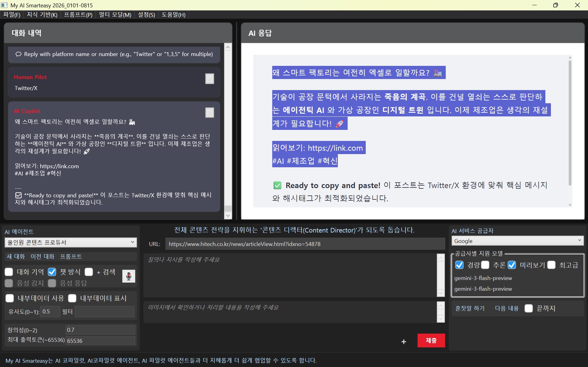Copy the Human Pilot message via clipboard icon
Screen dimensions: 588x367
(x=209, y=79)
